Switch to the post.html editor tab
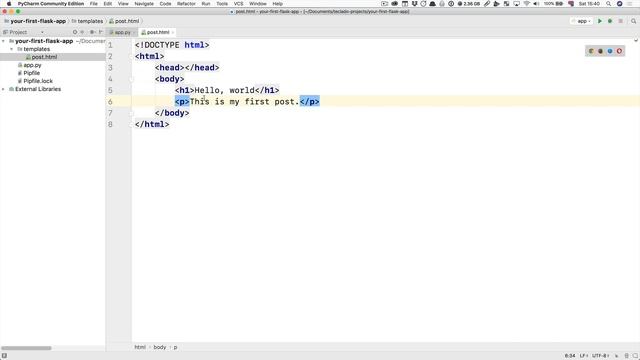 pyautogui.click(x=158, y=32)
